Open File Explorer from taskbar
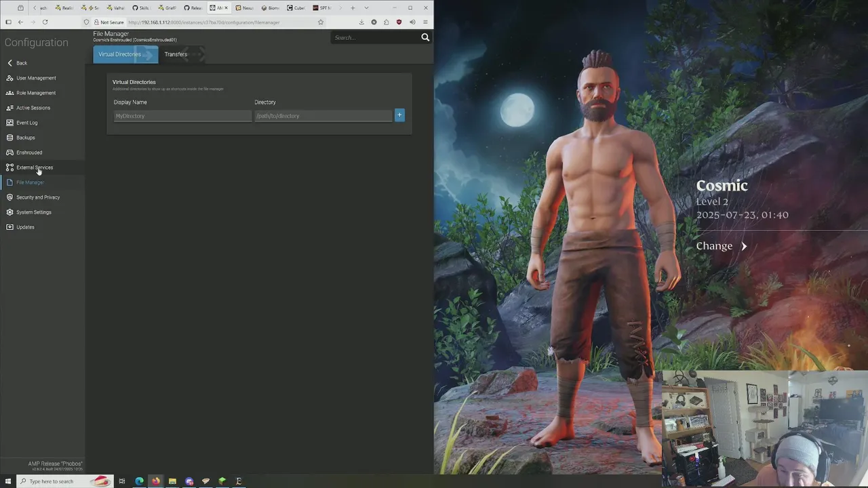 172,481
